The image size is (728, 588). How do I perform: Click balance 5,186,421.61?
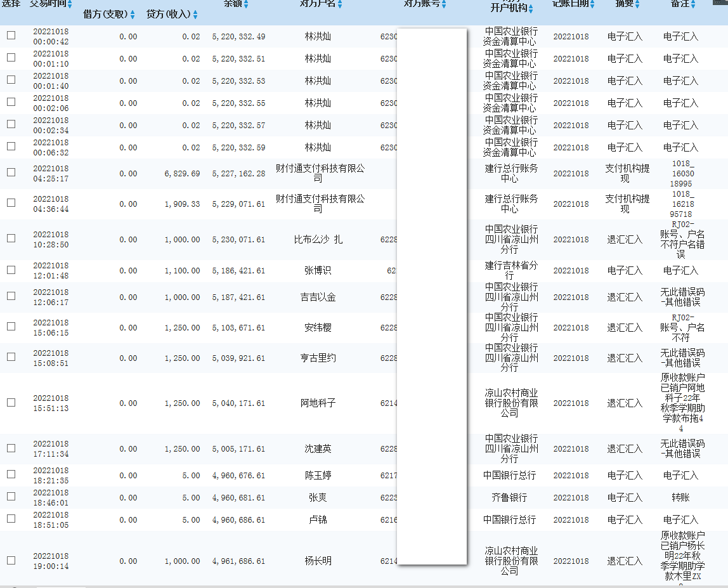[x=238, y=270]
